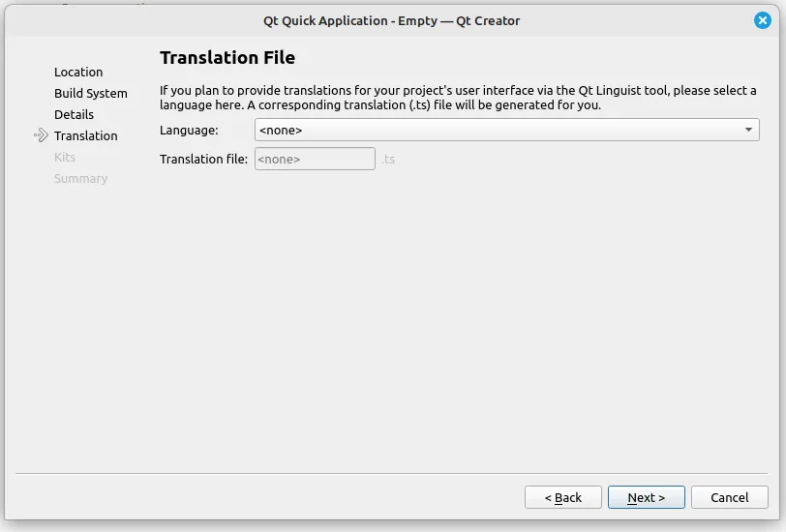
Task: Click the Translation file label
Action: click(x=203, y=160)
